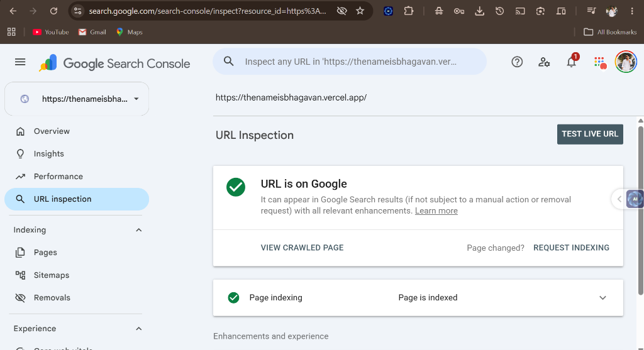The height and width of the screenshot is (350, 644).
Task: Click VIEW CRAWLED PAGE
Action: coord(303,248)
